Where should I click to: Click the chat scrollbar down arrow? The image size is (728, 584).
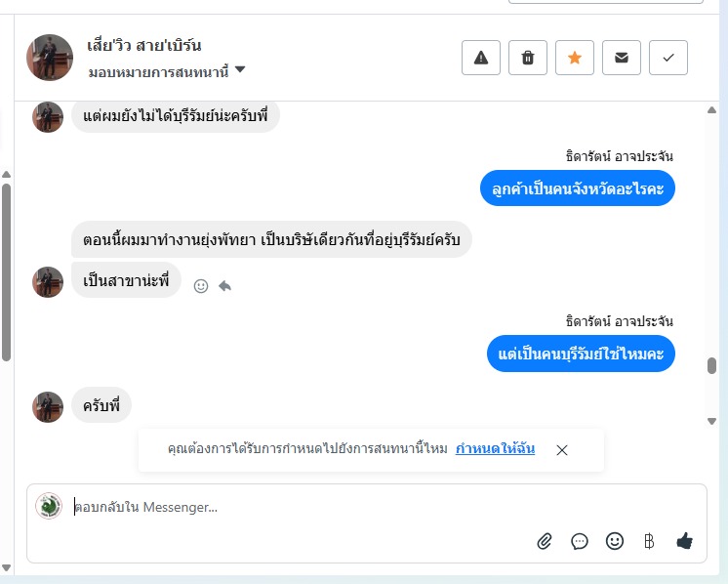pos(711,421)
